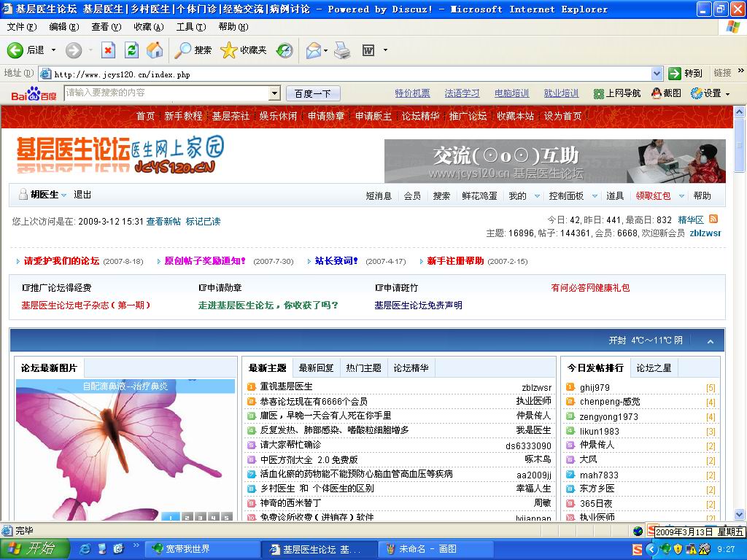Select the 论坛之星 tab
747x560 pixels.
[x=654, y=368]
